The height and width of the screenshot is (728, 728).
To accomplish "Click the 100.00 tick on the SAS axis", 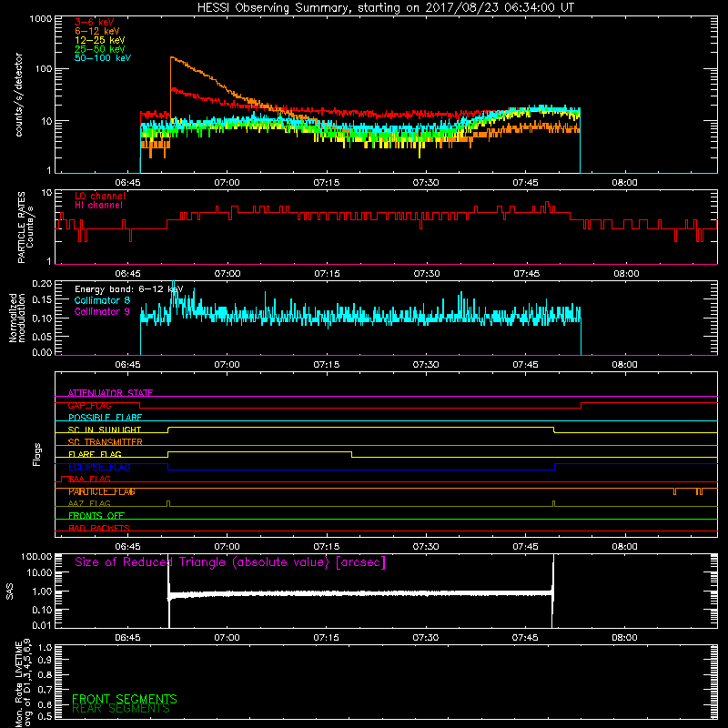I will 36,557.
